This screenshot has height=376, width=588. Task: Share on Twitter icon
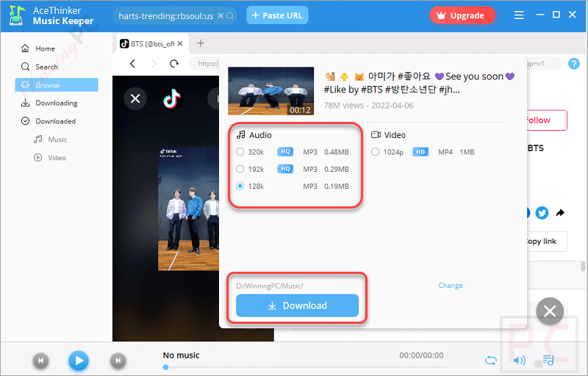542,213
